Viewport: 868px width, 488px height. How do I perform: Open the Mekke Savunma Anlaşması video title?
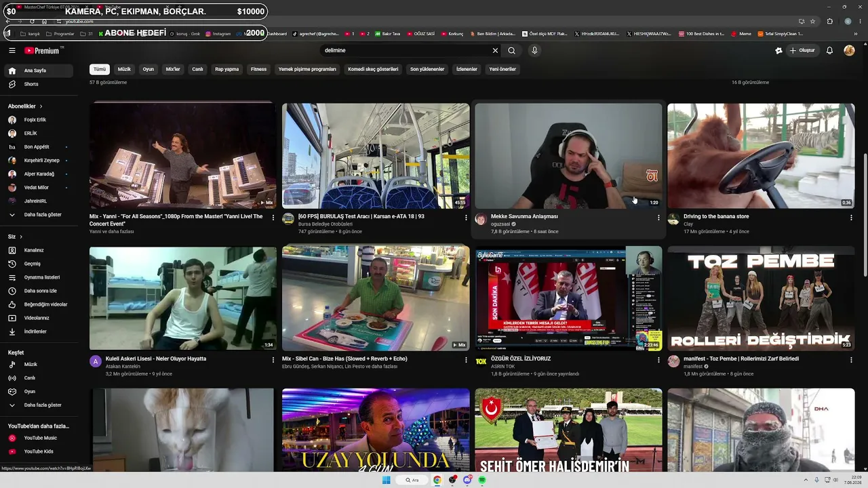[x=524, y=216]
